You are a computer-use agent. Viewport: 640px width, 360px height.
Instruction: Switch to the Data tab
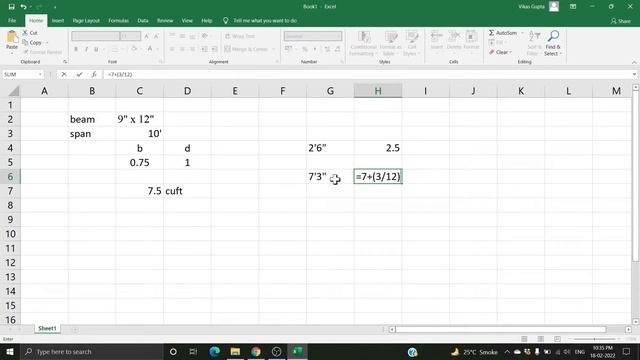coord(143,20)
